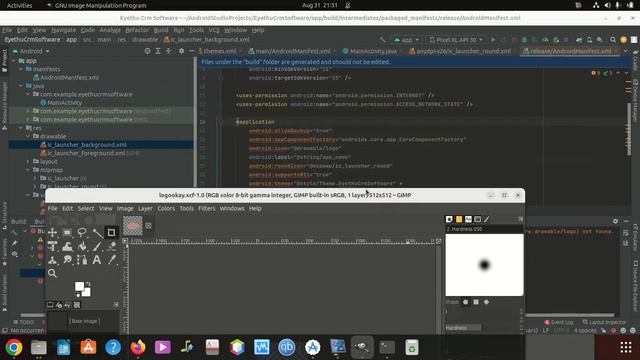
Task: Select the Eraser tool
Action: 111,247
